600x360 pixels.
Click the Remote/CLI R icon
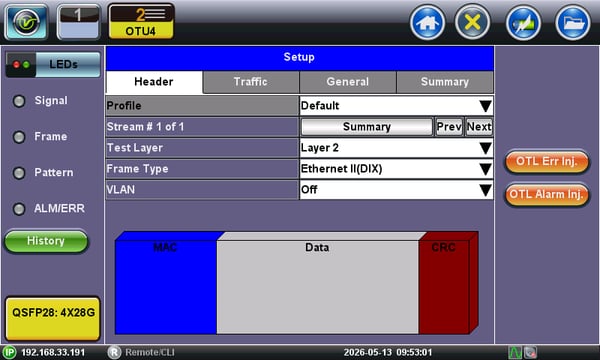point(114,352)
